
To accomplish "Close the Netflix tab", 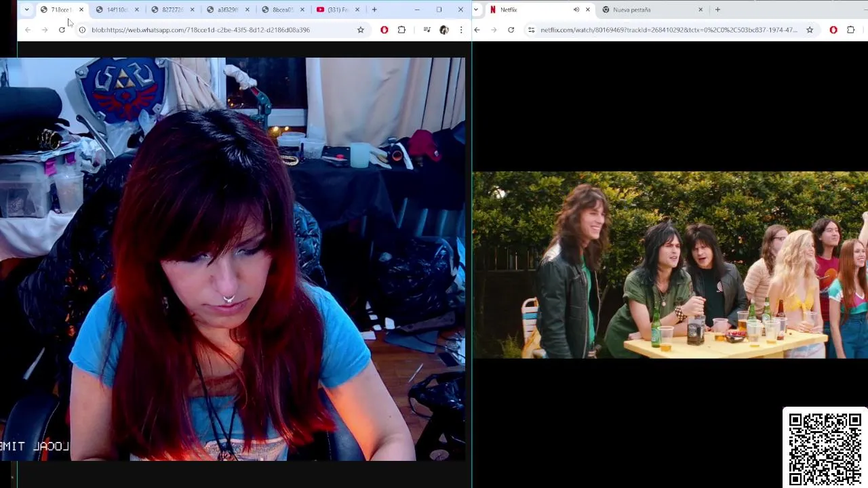I will (588, 9).
